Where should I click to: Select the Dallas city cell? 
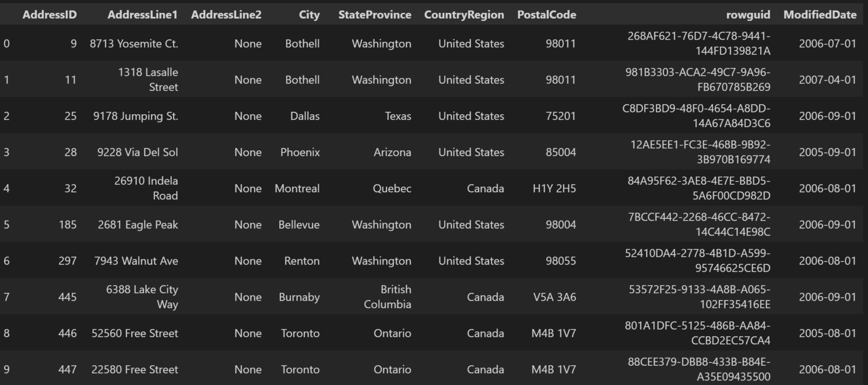[x=305, y=116]
